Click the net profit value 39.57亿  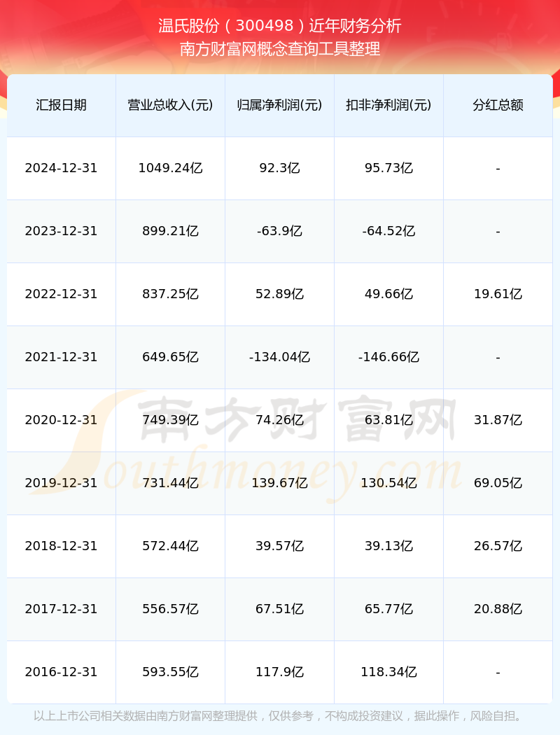pos(280,546)
